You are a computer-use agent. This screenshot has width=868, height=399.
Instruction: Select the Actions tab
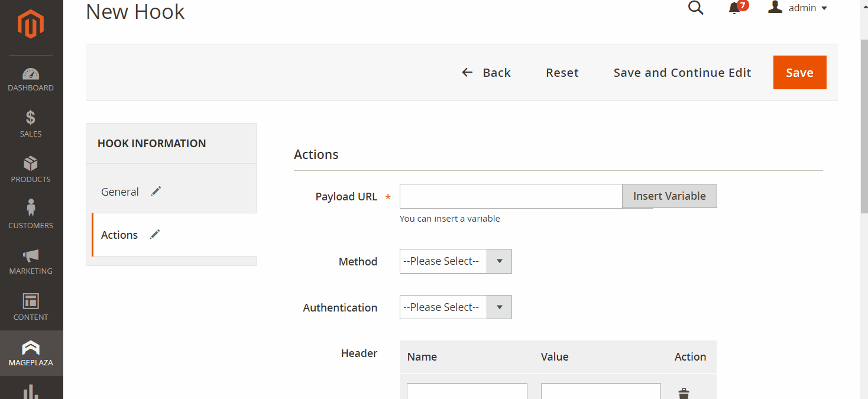(119, 235)
